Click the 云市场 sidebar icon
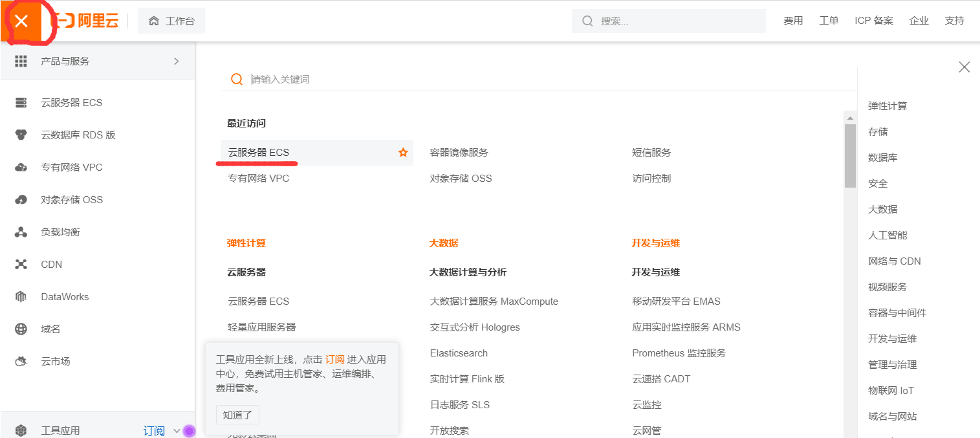This screenshot has height=438, width=980. pos(21,361)
